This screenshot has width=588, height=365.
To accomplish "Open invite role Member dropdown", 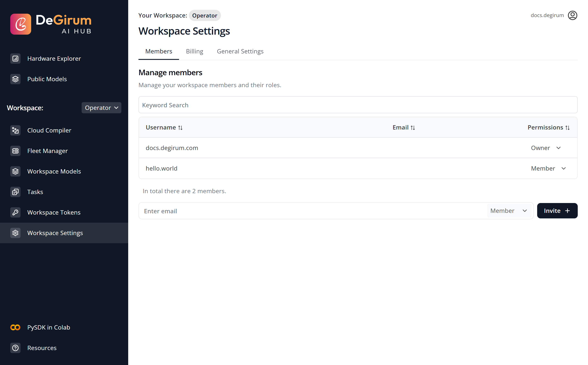I will (x=508, y=211).
